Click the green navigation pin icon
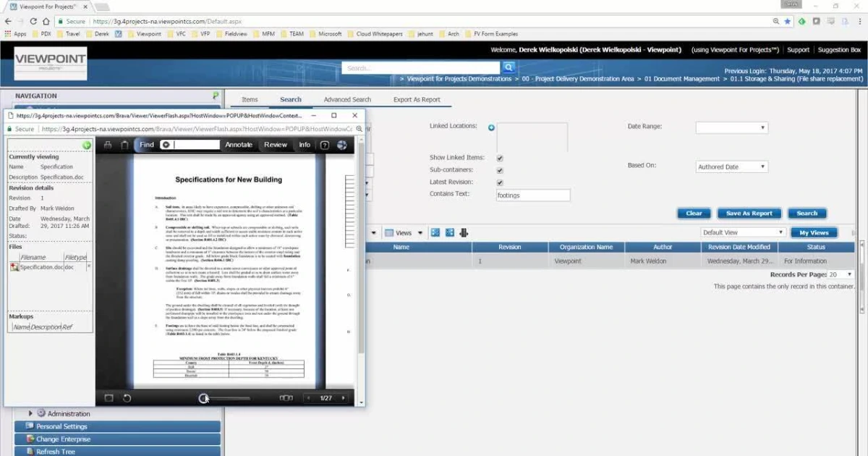868x456 pixels. (216, 96)
